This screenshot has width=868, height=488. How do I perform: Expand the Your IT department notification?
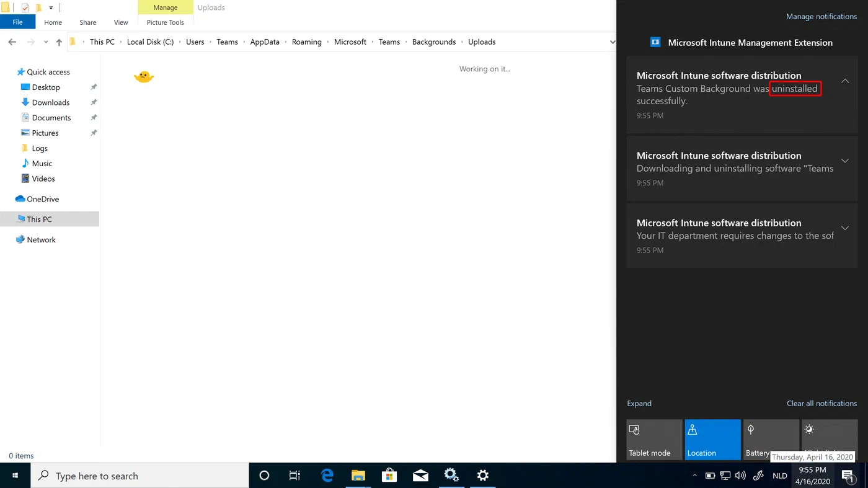tap(845, 228)
